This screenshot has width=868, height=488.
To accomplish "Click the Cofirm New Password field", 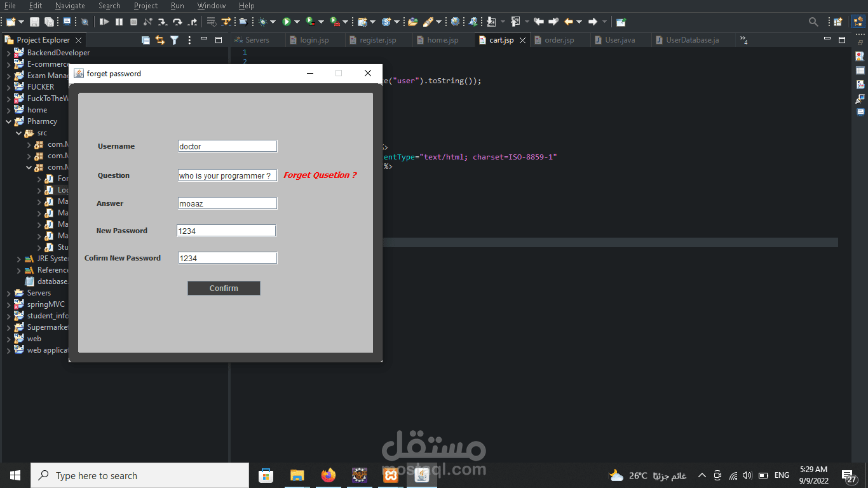I will (227, 258).
